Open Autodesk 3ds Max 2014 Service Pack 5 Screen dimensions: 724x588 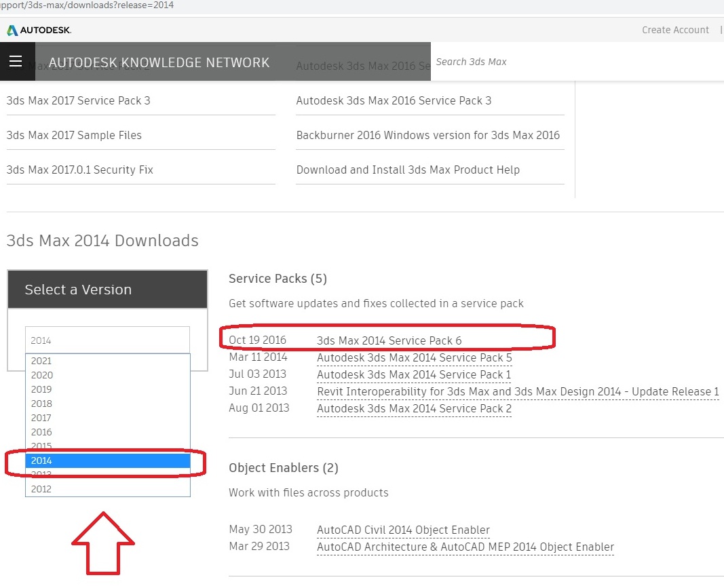[x=415, y=357]
